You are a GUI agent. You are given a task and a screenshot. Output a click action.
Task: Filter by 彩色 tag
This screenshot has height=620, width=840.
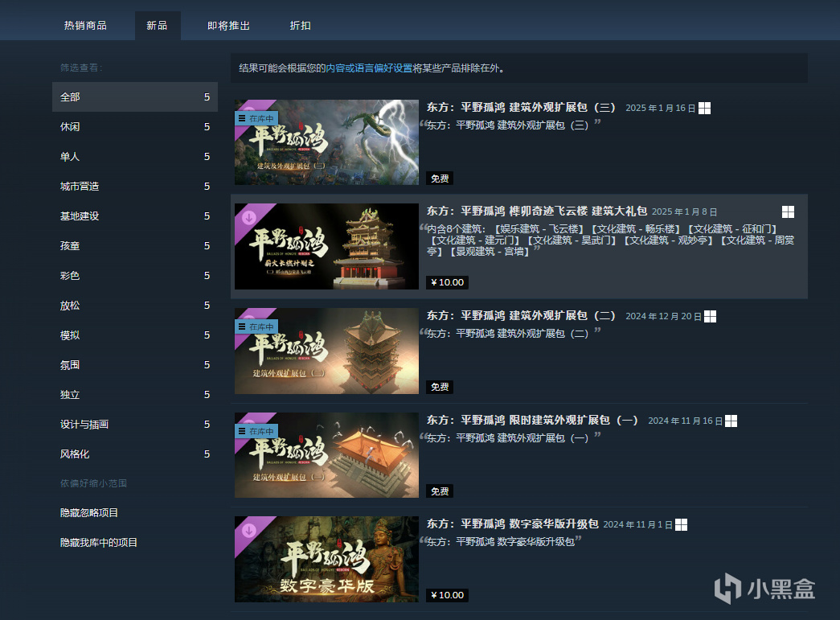pos(135,276)
